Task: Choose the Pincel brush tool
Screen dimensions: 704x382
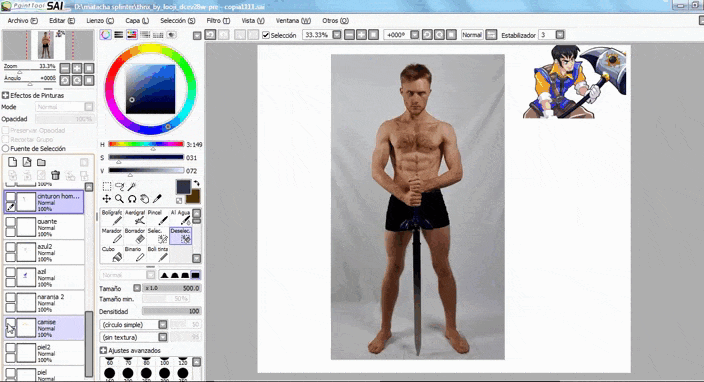Action: click(x=158, y=217)
